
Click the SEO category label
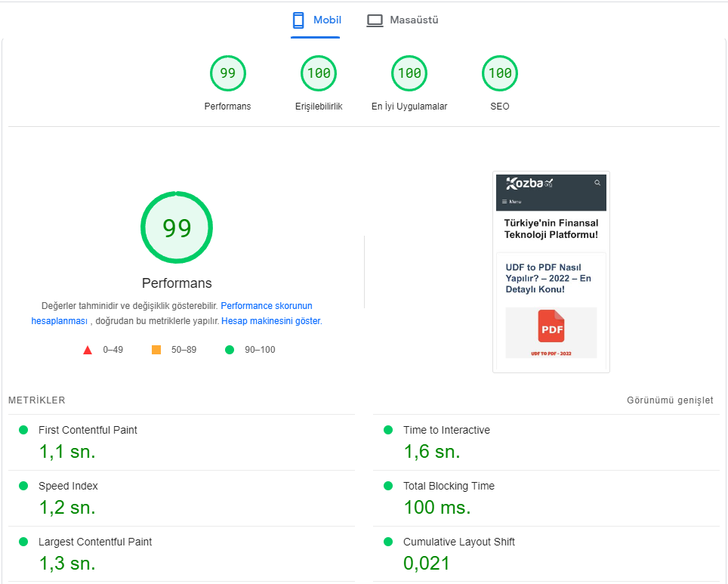500,107
